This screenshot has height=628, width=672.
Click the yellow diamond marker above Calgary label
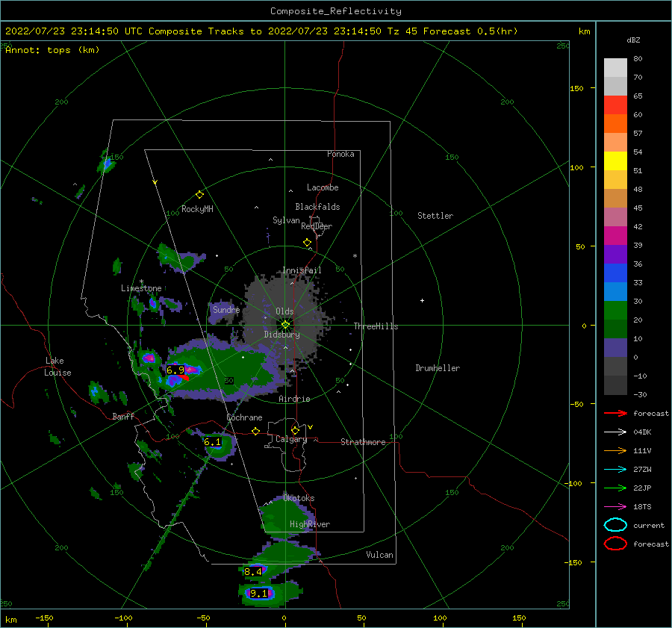[x=295, y=430]
